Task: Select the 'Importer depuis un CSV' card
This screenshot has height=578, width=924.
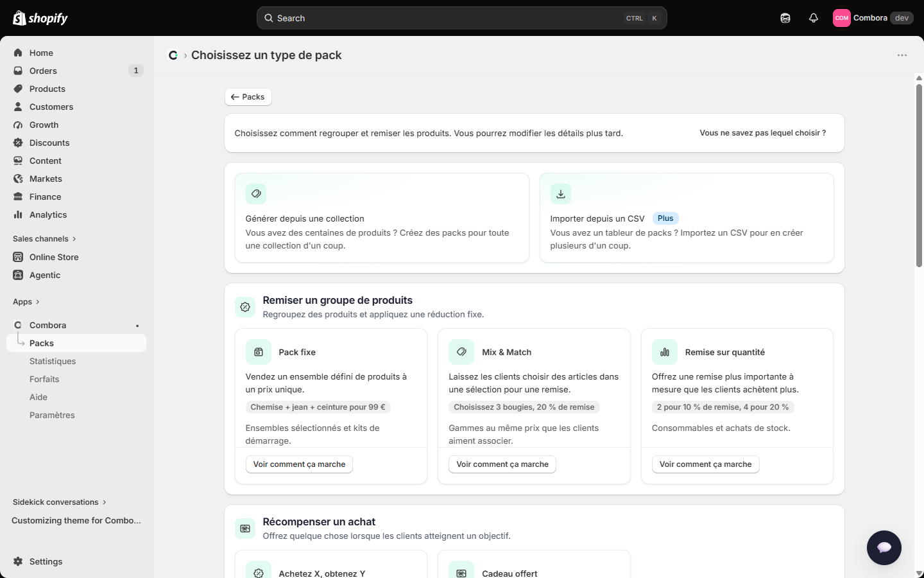Action: (687, 218)
